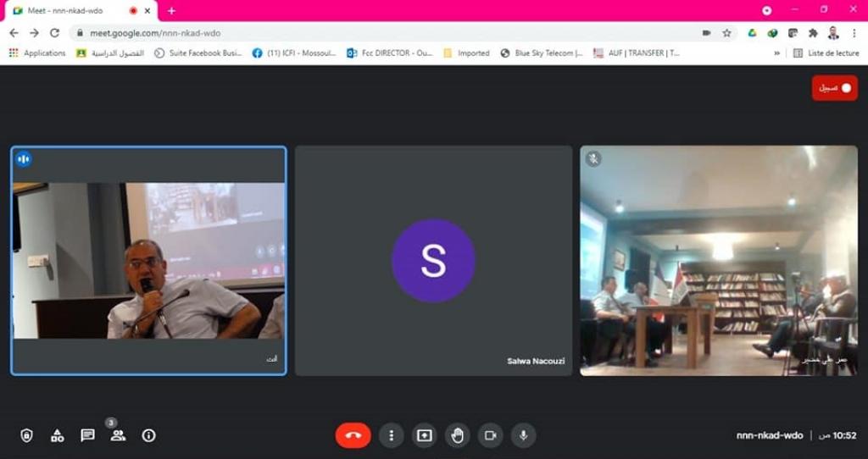
Task: Bookmark this page with the star icon
Action: (x=726, y=33)
